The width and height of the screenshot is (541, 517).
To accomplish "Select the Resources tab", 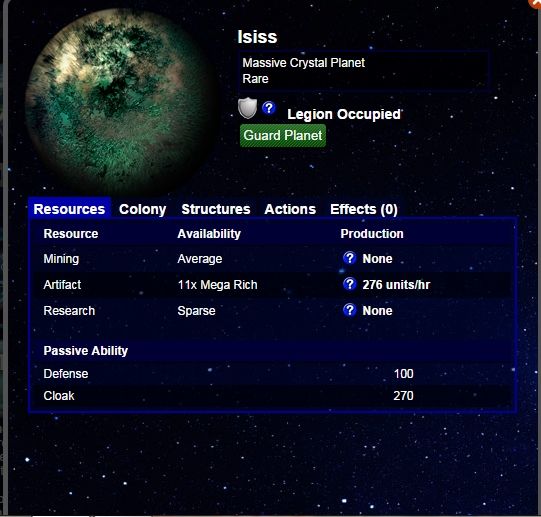I will coord(69,209).
